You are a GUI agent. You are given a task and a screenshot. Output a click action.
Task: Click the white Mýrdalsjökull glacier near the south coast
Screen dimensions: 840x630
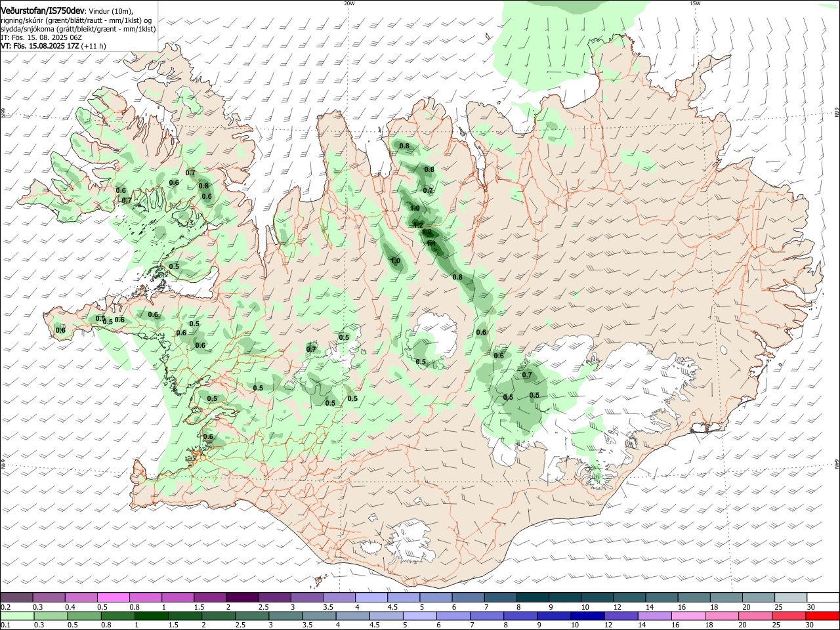(410, 541)
